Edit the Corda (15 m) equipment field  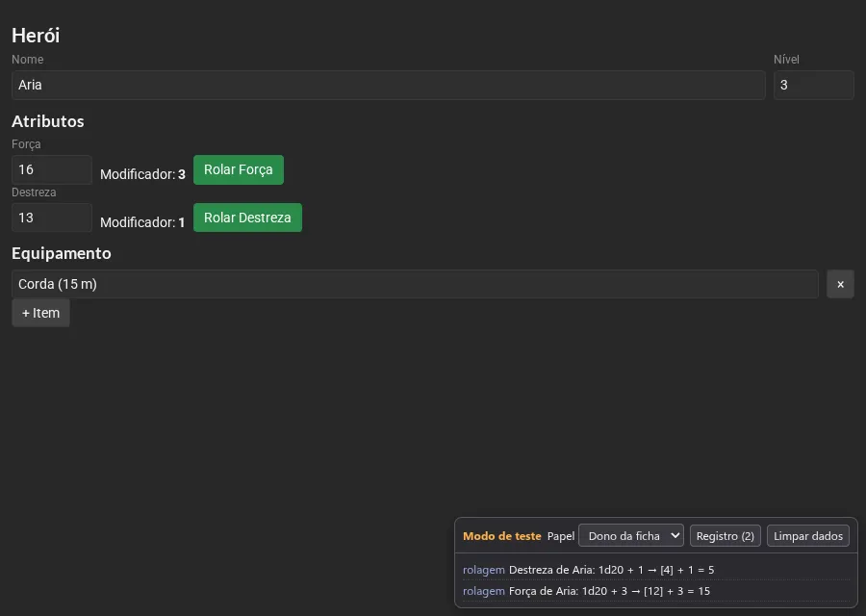point(415,284)
